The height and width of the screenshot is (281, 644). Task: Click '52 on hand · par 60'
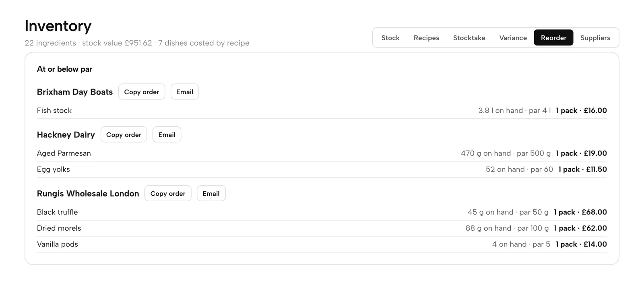click(x=520, y=169)
